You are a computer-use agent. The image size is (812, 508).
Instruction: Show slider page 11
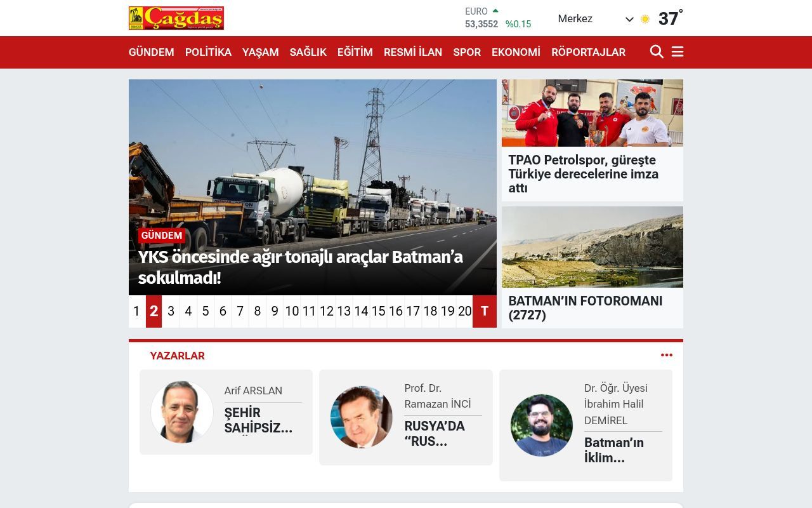click(x=309, y=311)
